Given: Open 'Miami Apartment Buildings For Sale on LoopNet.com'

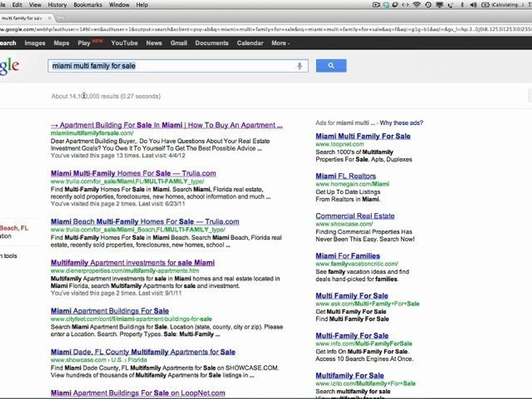Looking at the screenshot, I should pyautogui.click(x=138, y=393).
